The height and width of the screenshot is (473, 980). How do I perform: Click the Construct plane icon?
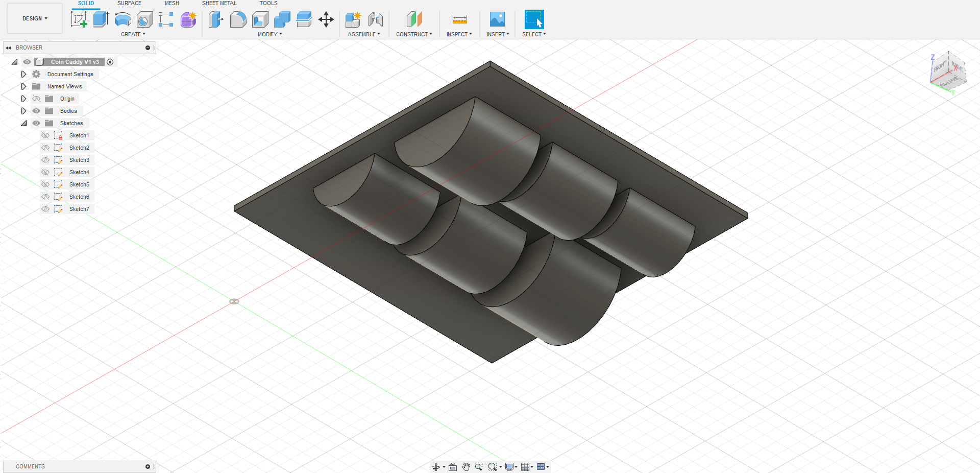pyautogui.click(x=414, y=19)
